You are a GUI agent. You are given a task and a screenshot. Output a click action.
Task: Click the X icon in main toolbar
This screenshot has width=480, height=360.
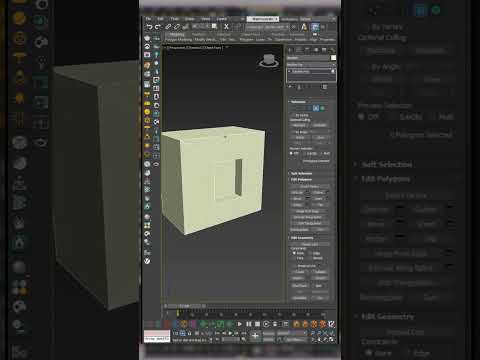coord(226,27)
